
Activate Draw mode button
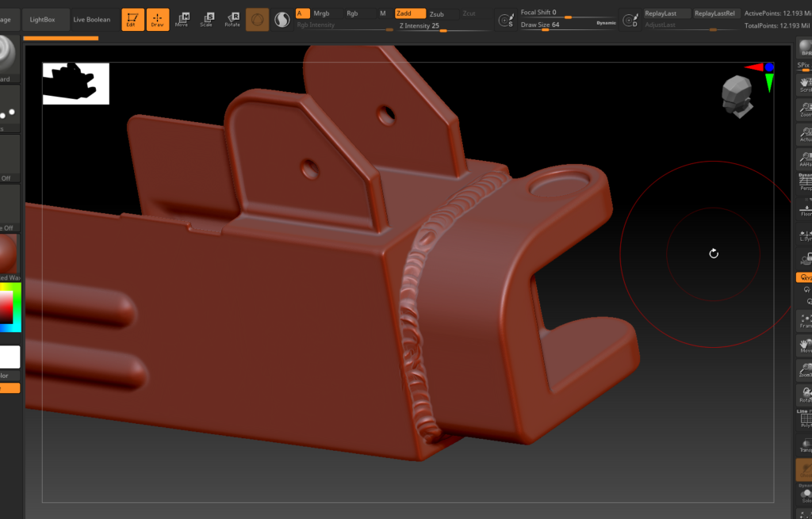pos(157,20)
